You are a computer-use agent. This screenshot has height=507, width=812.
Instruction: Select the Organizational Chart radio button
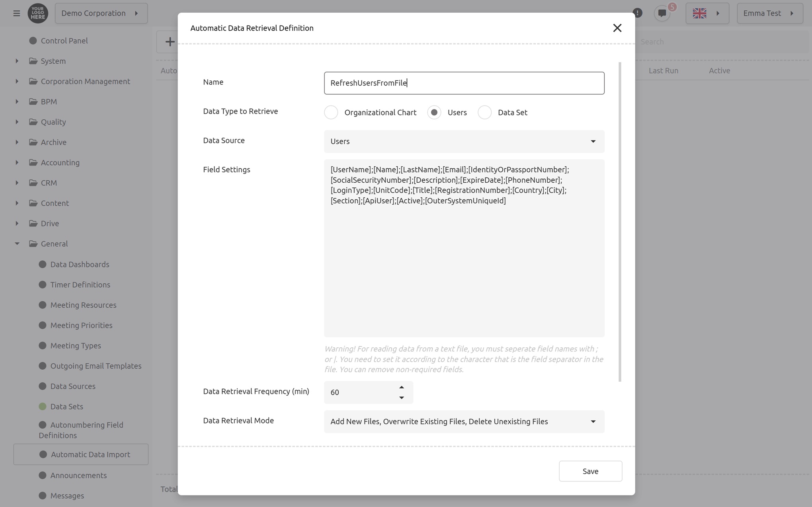[331, 112]
